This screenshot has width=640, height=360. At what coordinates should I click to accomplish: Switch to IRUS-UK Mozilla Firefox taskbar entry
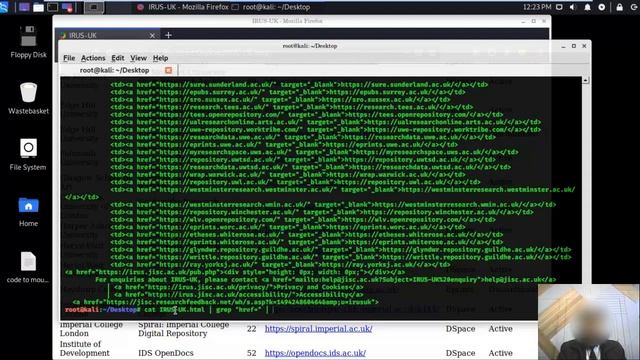coord(182,7)
